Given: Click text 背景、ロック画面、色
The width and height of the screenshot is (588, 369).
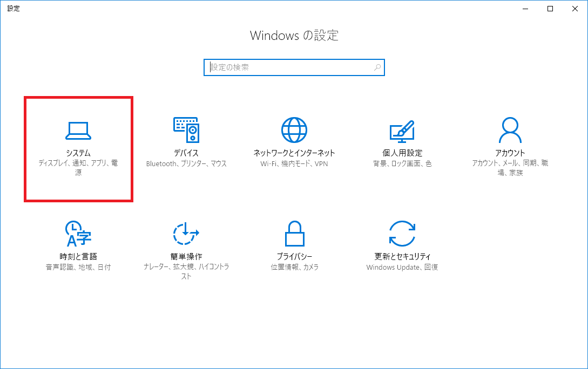Looking at the screenshot, I should (x=402, y=163).
